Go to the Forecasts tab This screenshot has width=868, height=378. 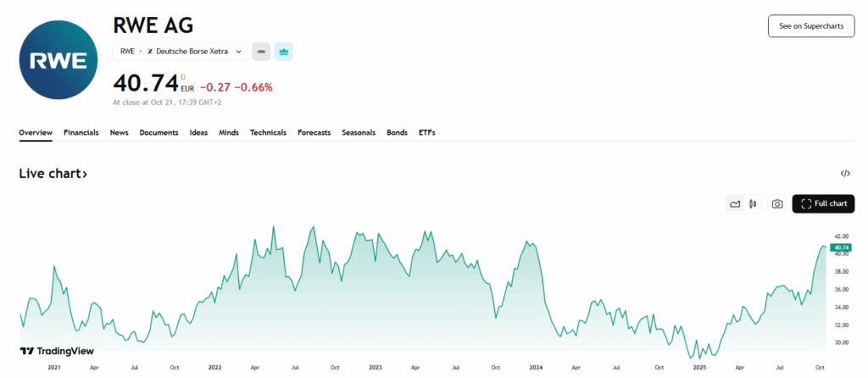click(314, 133)
